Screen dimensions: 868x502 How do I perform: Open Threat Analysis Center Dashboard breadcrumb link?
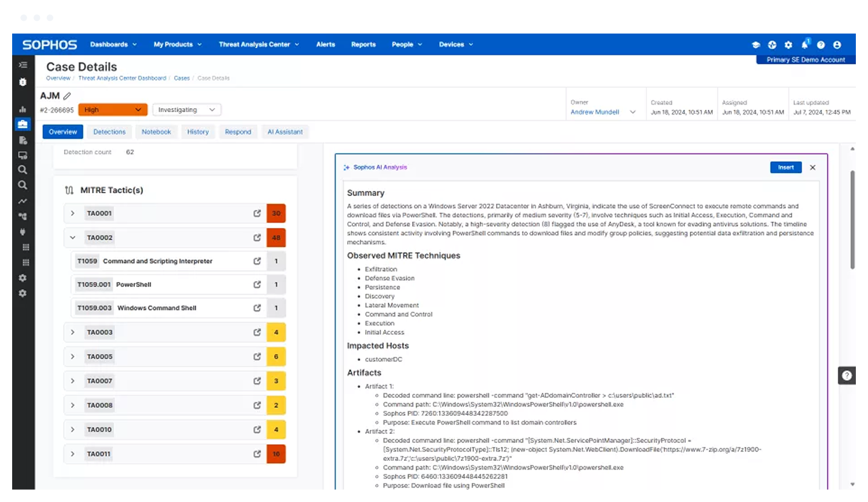pos(122,78)
